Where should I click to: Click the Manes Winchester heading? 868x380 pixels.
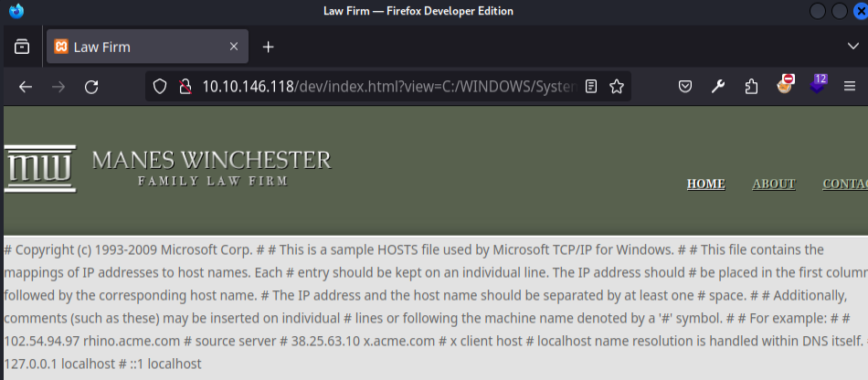(x=211, y=161)
